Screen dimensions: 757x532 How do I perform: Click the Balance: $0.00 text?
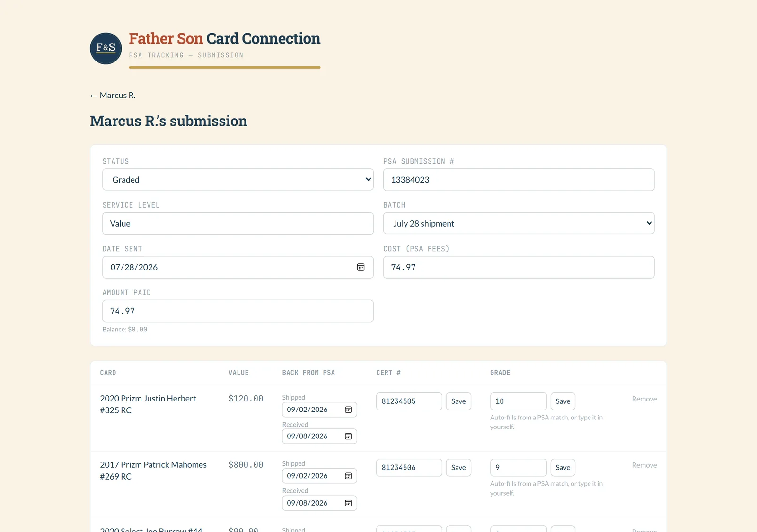pos(125,329)
